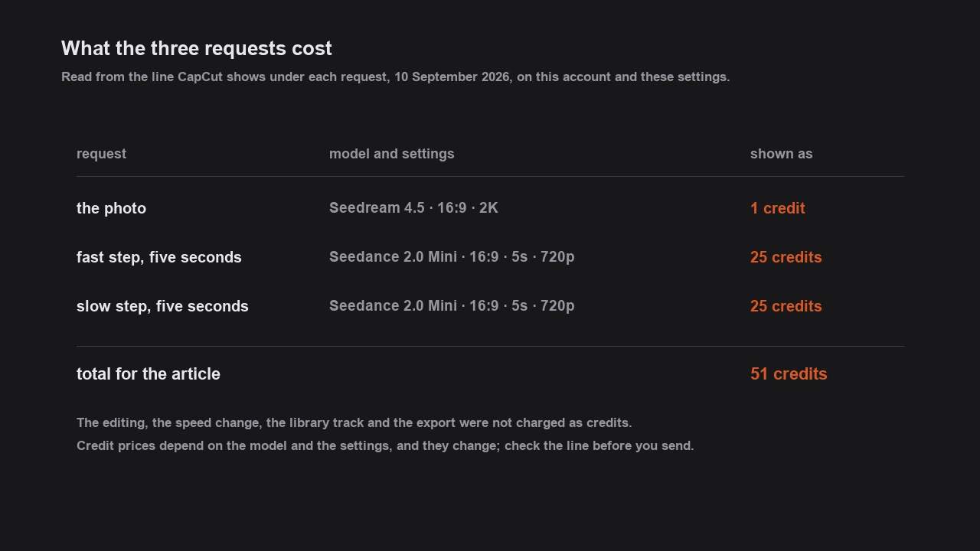Image resolution: width=980 pixels, height=551 pixels.
Task: Select the row label "the photo"
Action: [x=111, y=208]
